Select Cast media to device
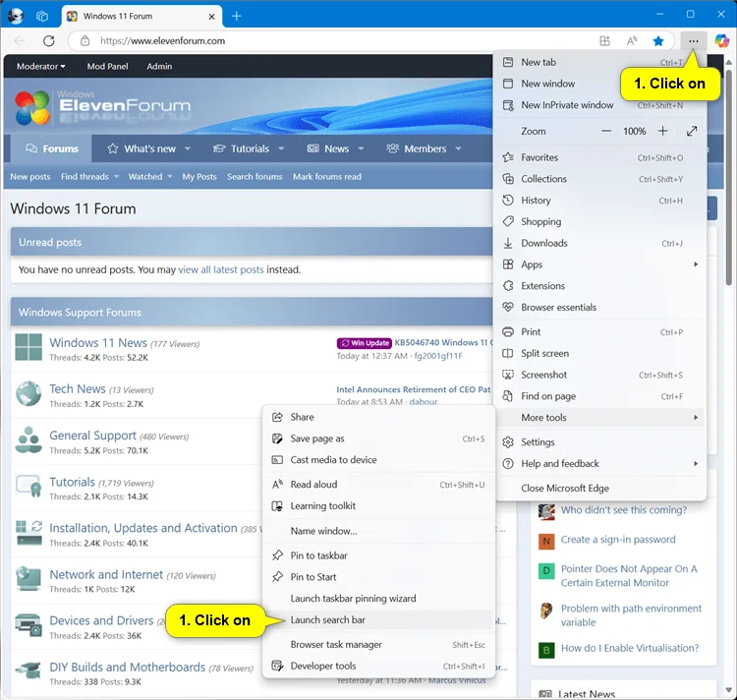This screenshot has height=700, width=737. 378,460
